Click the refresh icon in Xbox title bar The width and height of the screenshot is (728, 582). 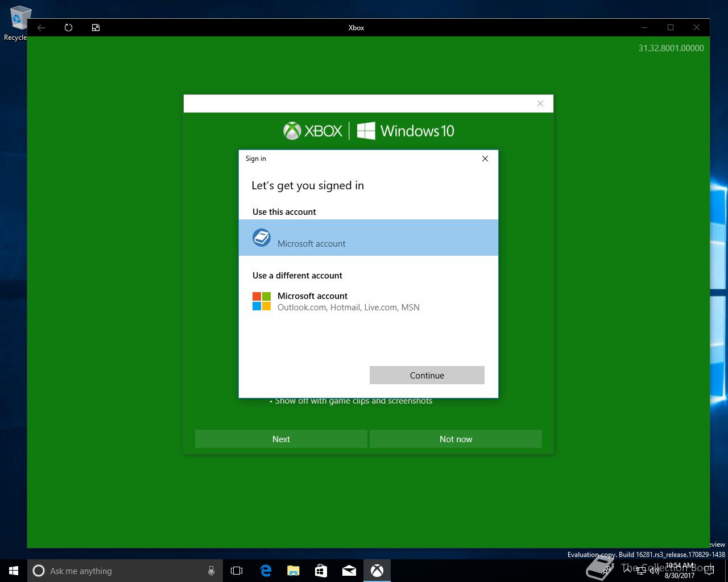(68, 27)
